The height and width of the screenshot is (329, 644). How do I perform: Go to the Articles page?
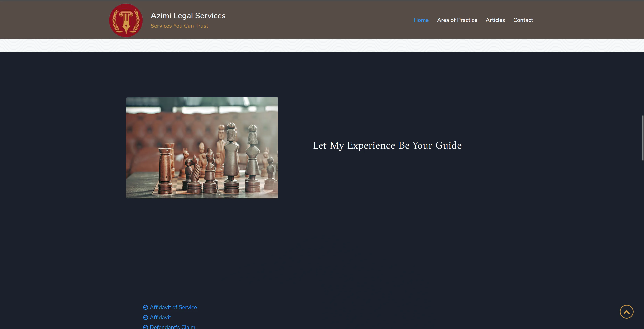(x=495, y=20)
